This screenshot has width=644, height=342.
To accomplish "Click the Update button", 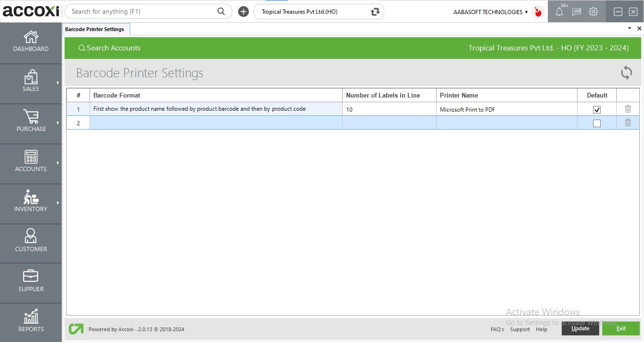I will coord(580,328).
